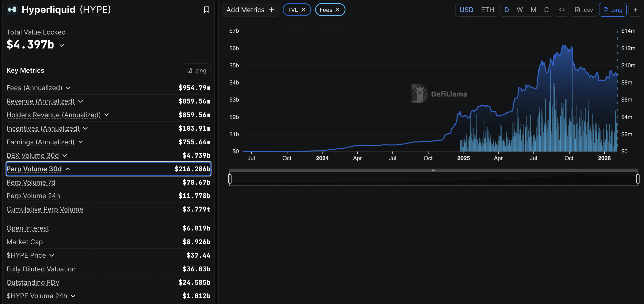Open the Add Metrics menu

coord(250,10)
